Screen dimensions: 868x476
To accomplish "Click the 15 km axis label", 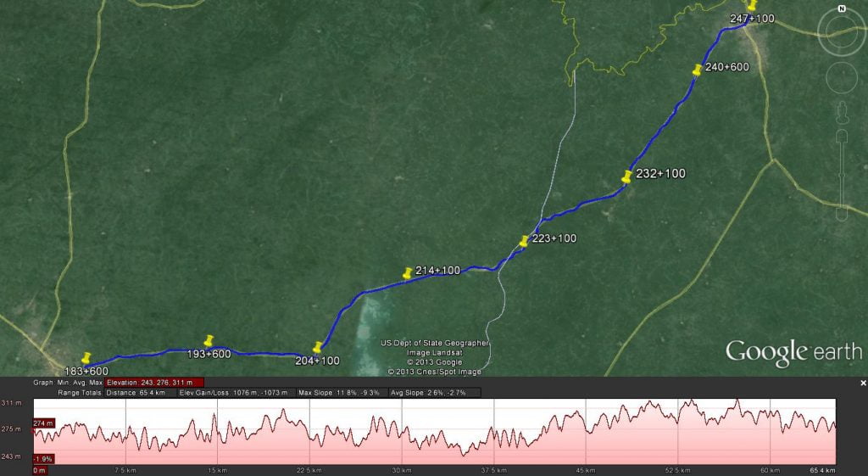I will click(x=218, y=470).
